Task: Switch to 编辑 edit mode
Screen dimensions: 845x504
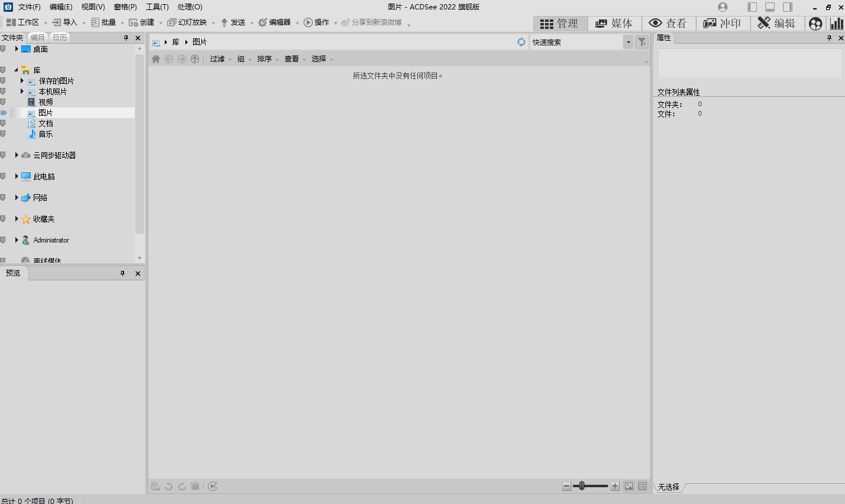Action: [777, 24]
